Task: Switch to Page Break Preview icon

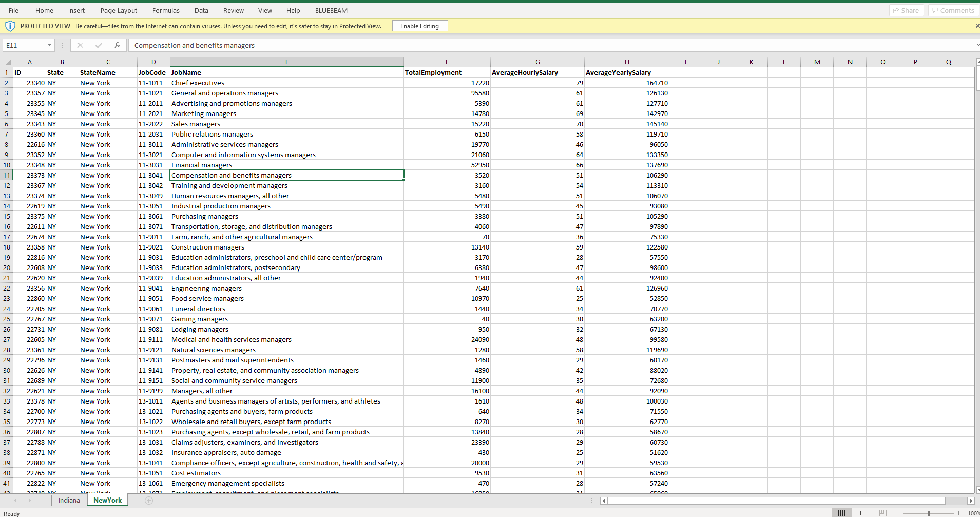Action: coord(882,513)
